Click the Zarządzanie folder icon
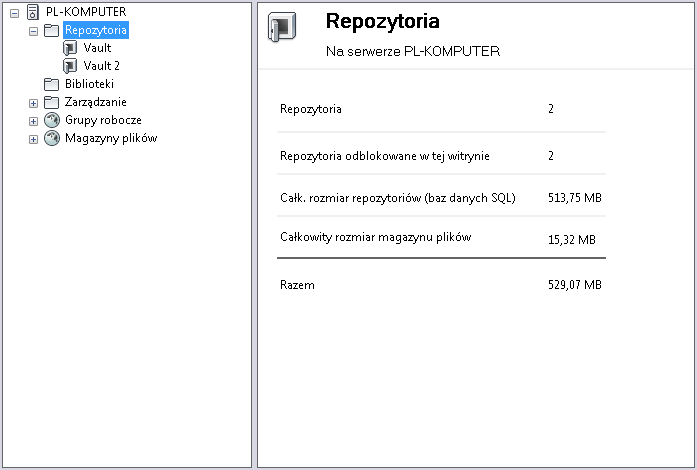Screen dimensions: 697x470 pos(52,102)
